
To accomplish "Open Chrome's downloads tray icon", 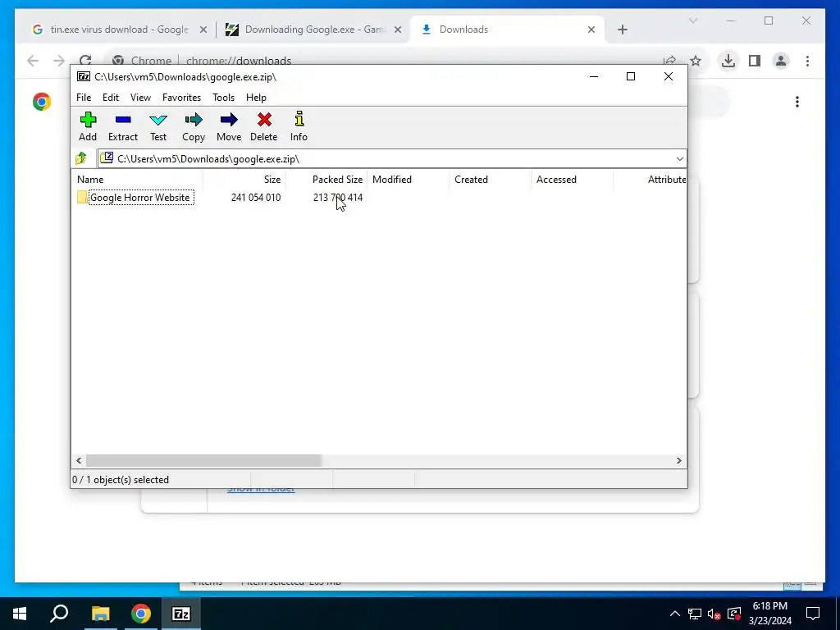I will tap(728, 61).
